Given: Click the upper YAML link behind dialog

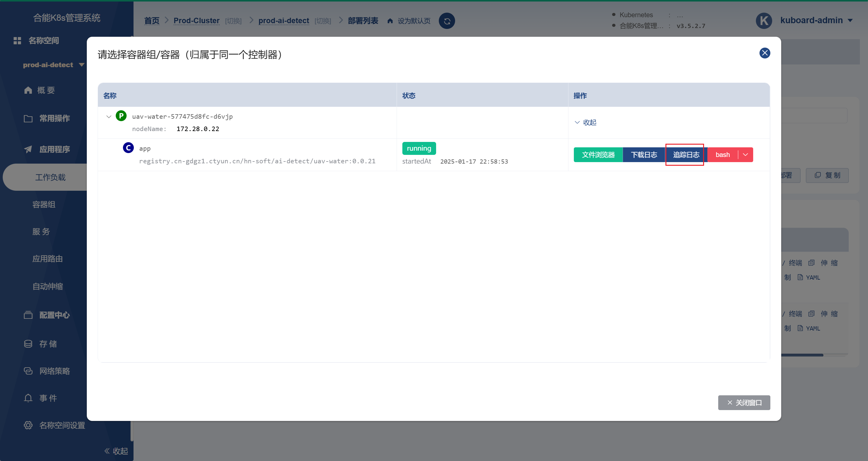Looking at the screenshot, I should click(x=809, y=277).
